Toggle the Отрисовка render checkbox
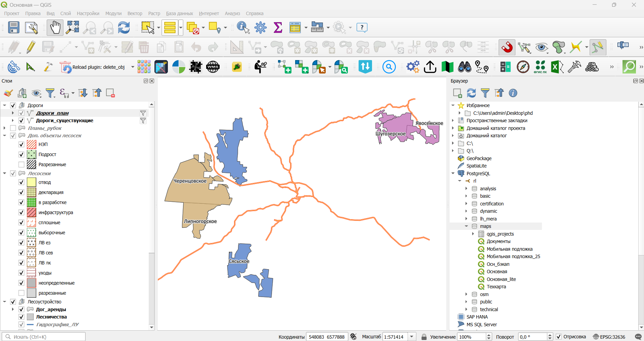The width and height of the screenshot is (644, 341). click(559, 337)
